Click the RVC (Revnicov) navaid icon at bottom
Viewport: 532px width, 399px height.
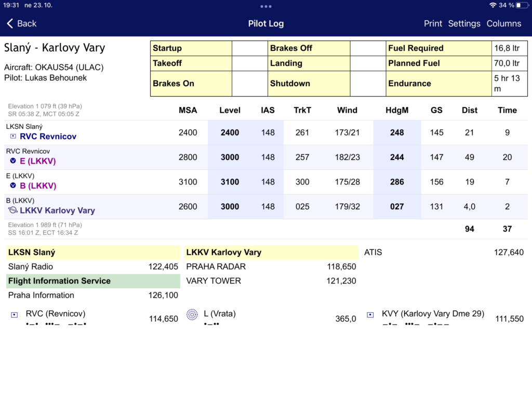(15, 314)
